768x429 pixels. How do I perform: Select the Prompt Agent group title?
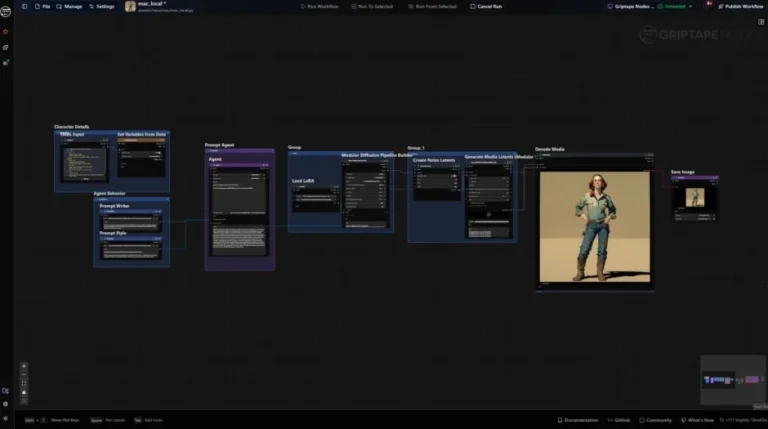(219, 145)
